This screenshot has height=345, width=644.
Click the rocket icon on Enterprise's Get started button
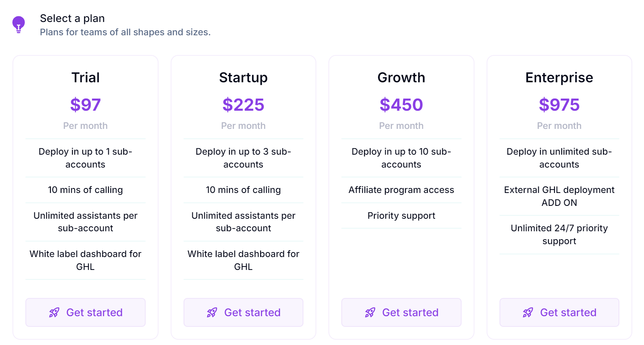pos(528,312)
